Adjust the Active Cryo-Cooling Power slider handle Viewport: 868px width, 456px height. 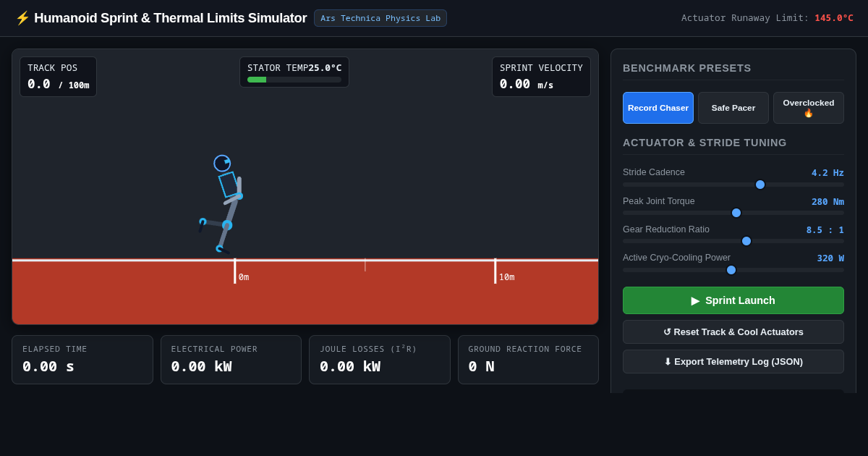point(731,270)
